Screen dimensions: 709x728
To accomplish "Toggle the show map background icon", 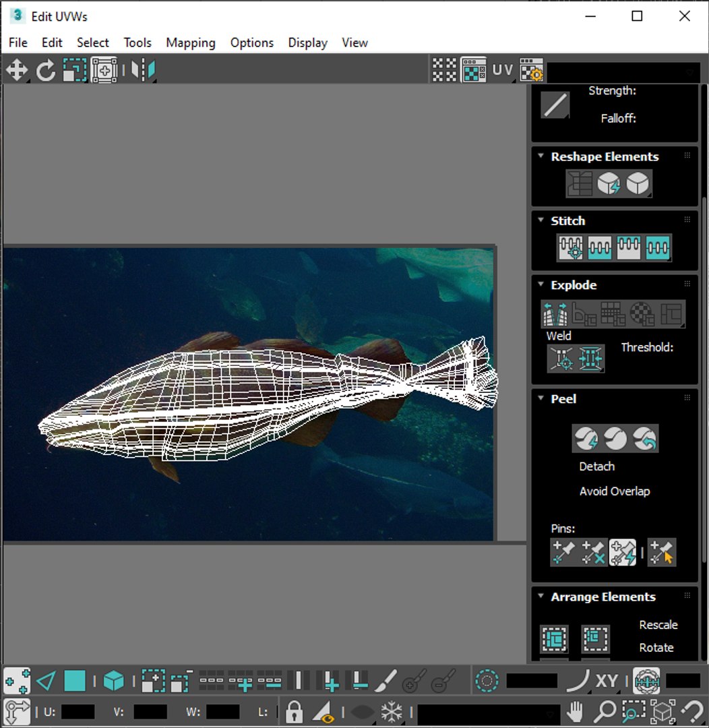I will 474,70.
